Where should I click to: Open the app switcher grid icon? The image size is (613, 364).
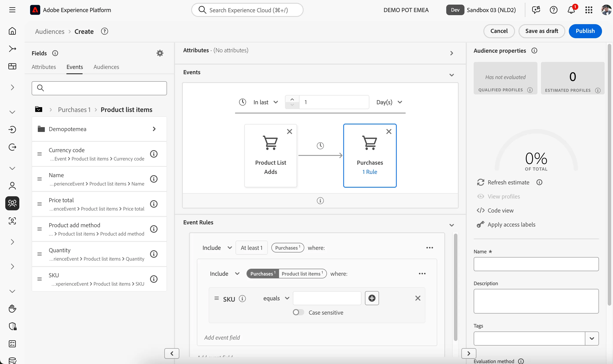(589, 10)
